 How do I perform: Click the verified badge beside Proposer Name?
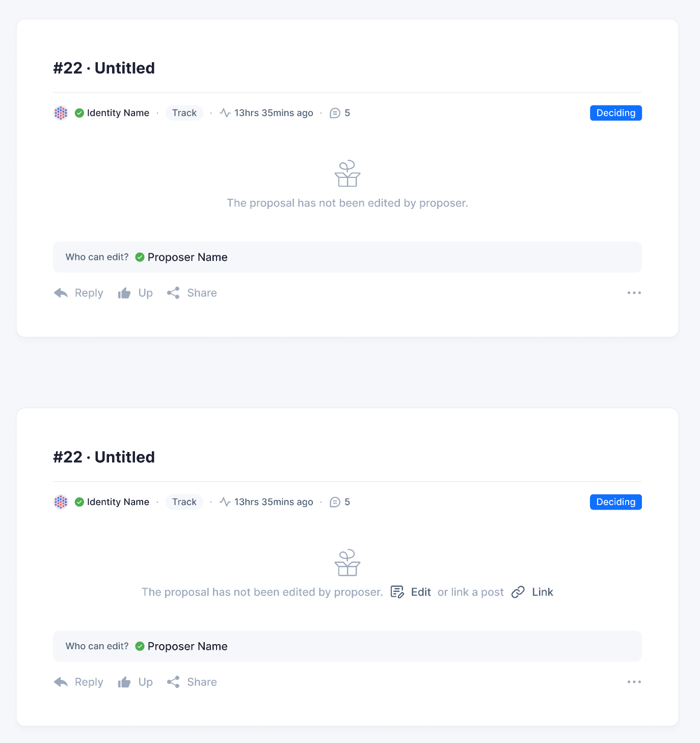click(x=141, y=257)
